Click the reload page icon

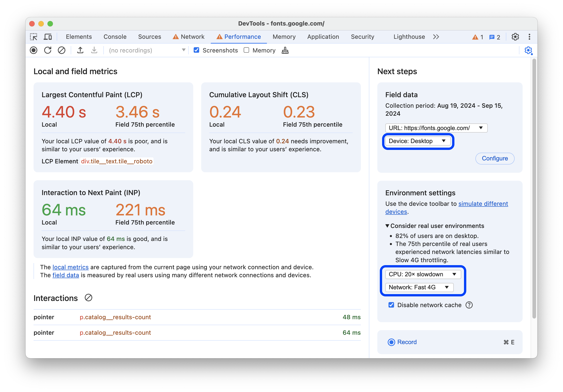[x=47, y=50]
